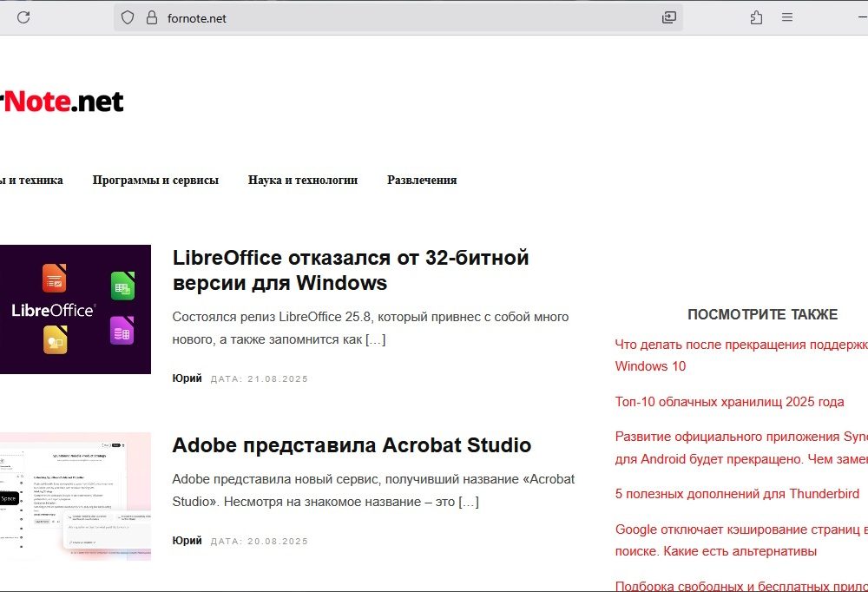
Task: Open «5 полезных дополнений для Thunderbird» link
Action: [737, 494]
